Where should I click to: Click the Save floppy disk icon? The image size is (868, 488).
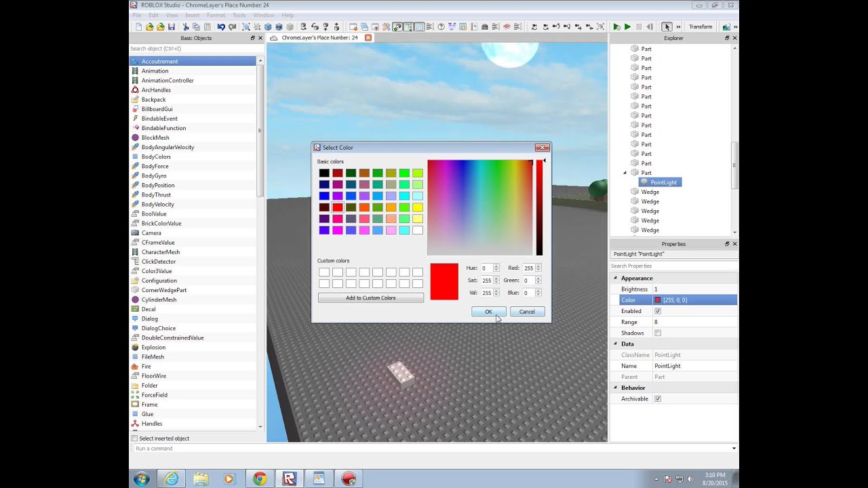tap(172, 27)
